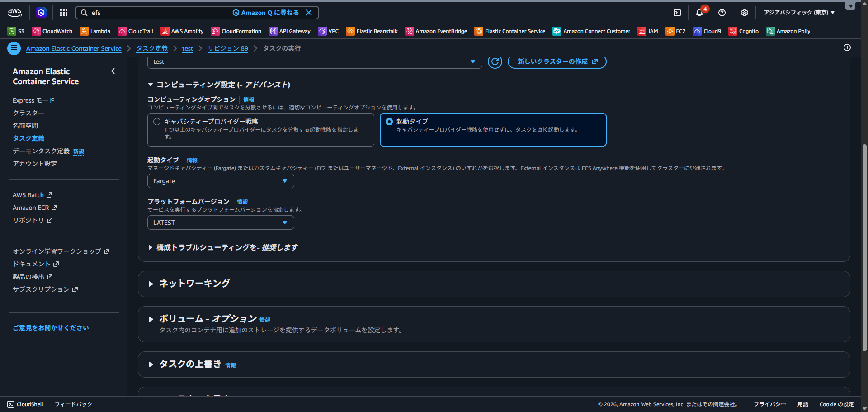
Task: Open the AWS Batch external link
Action: point(33,195)
